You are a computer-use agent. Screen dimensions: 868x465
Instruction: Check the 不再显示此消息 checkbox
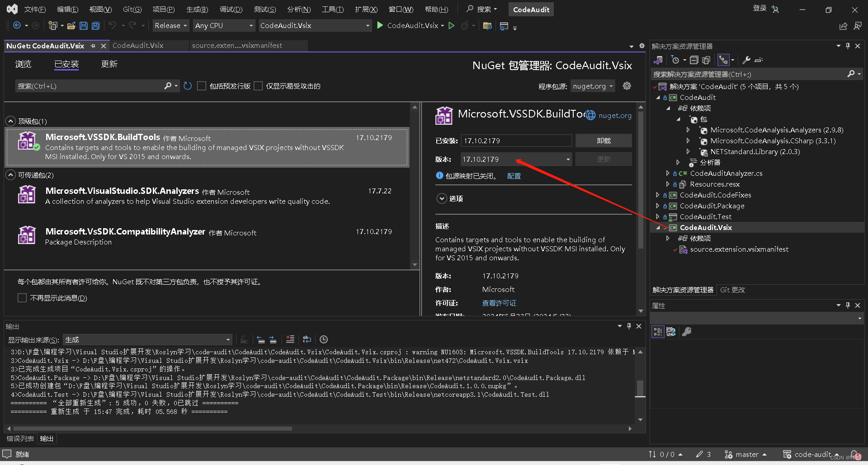pyautogui.click(x=22, y=298)
